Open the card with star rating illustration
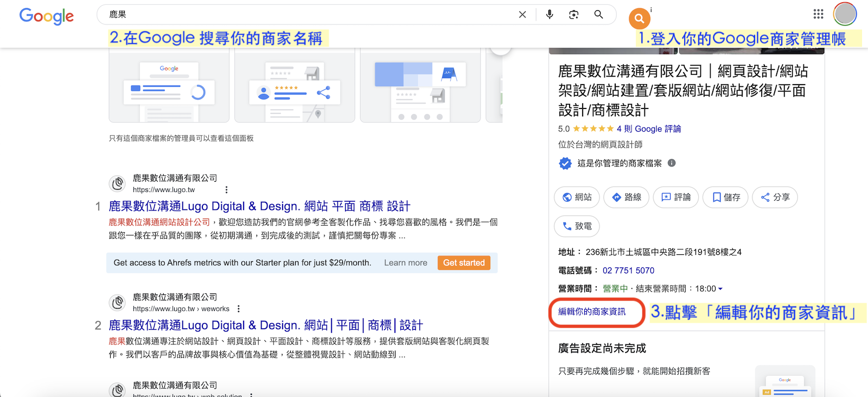This screenshot has height=397, width=868. (x=295, y=85)
